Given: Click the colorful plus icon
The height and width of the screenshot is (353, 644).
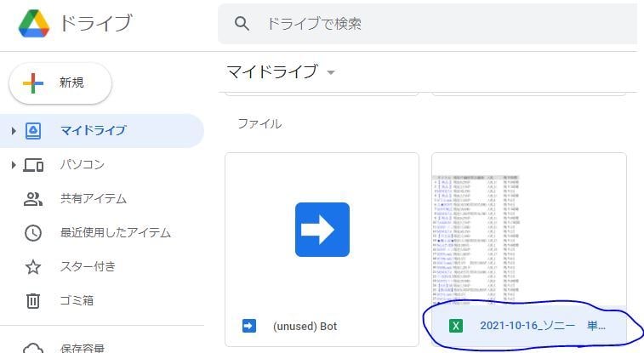Looking at the screenshot, I should tap(33, 83).
